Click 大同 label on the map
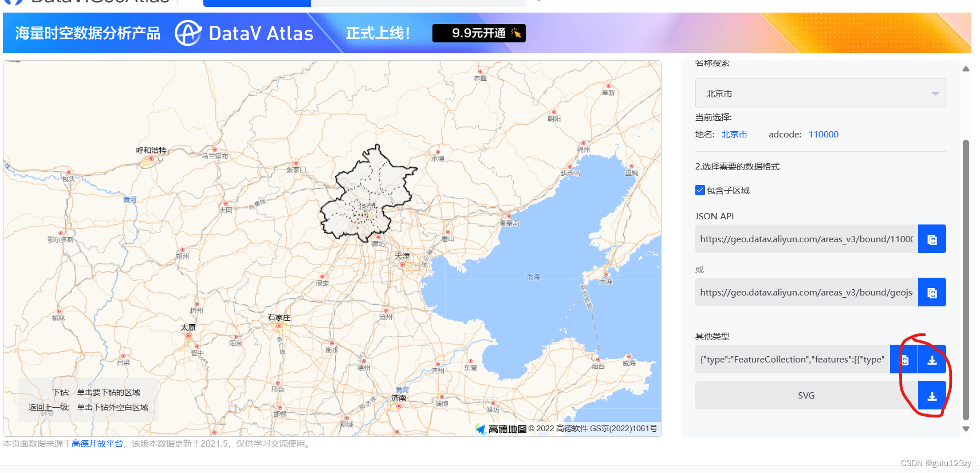Screen dimensions: 980x473 (226, 210)
